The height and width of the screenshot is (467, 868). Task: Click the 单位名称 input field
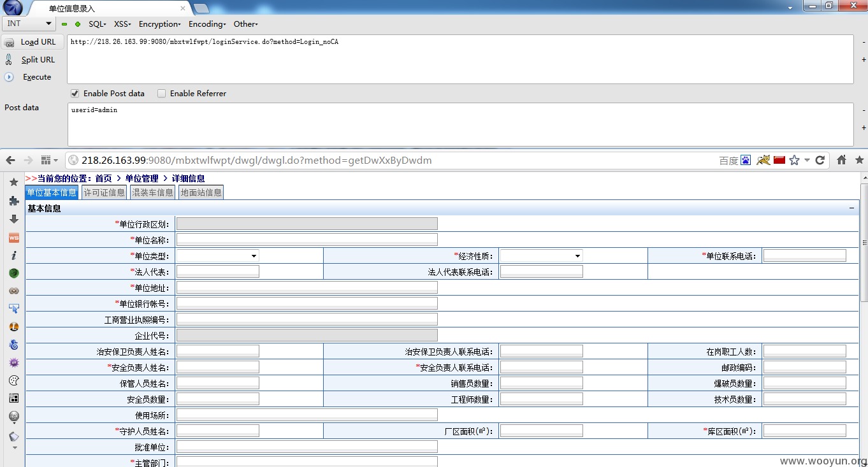[307, 240]
